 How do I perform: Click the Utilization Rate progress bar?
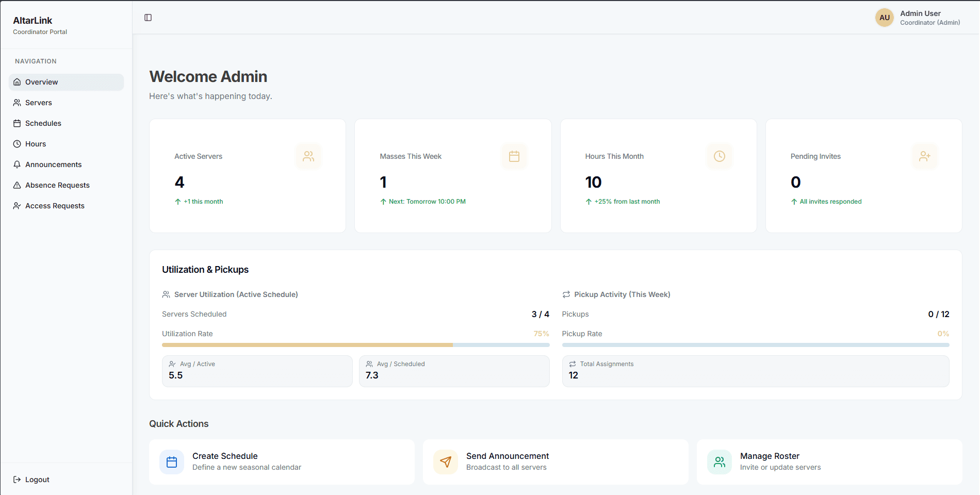[x=356, y=344]
